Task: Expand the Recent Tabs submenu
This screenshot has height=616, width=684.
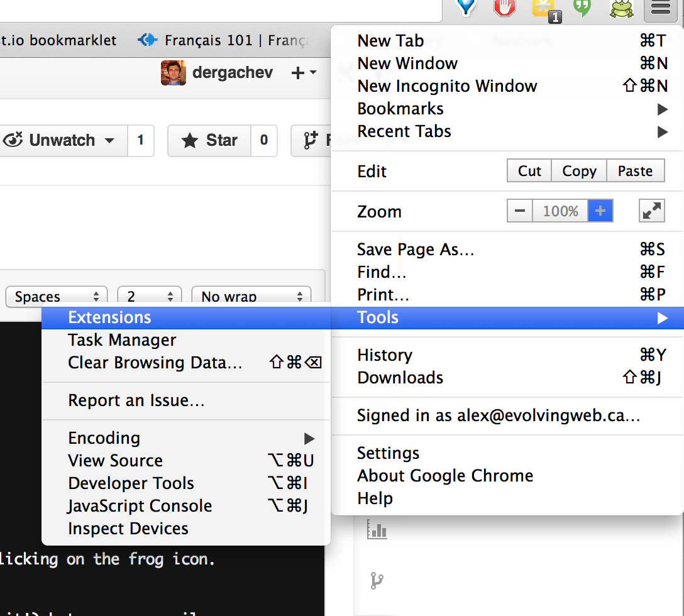Action: click(x=507, y=131)
